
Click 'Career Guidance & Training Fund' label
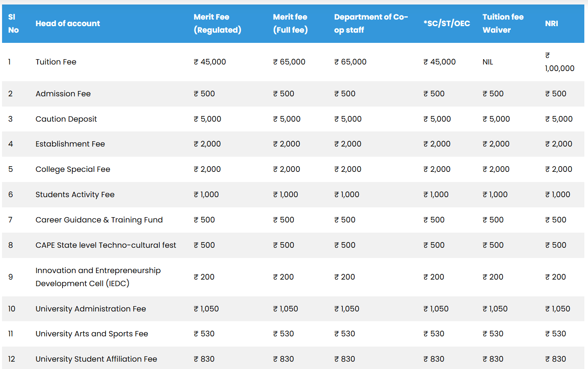99,220
